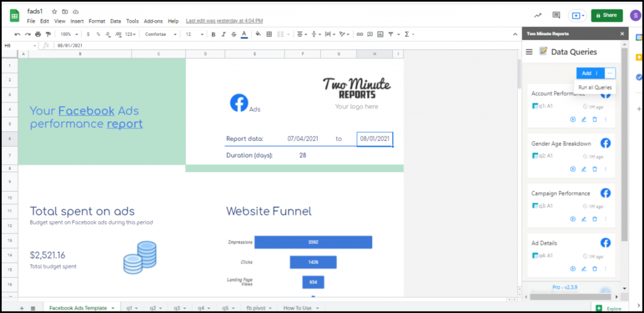The height and width of the screenshot is (313, 644).
Task: Insert chart from the toolbar
Action: (x=380, y=35)
